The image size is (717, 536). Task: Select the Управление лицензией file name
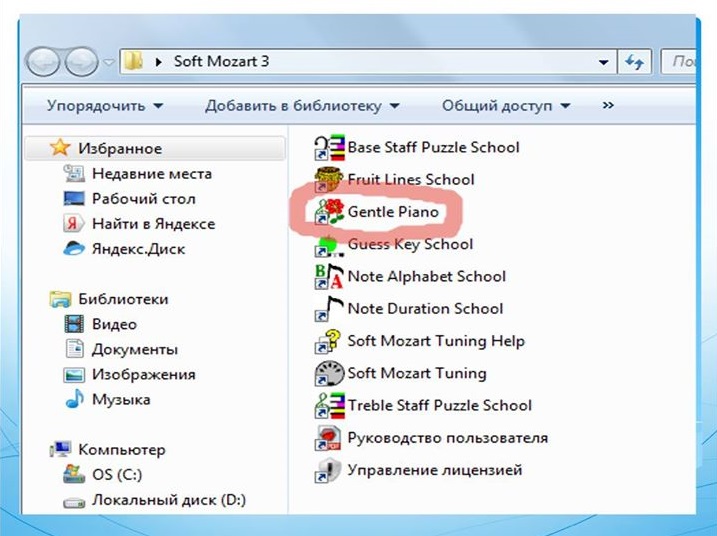(x=435, y=470)
